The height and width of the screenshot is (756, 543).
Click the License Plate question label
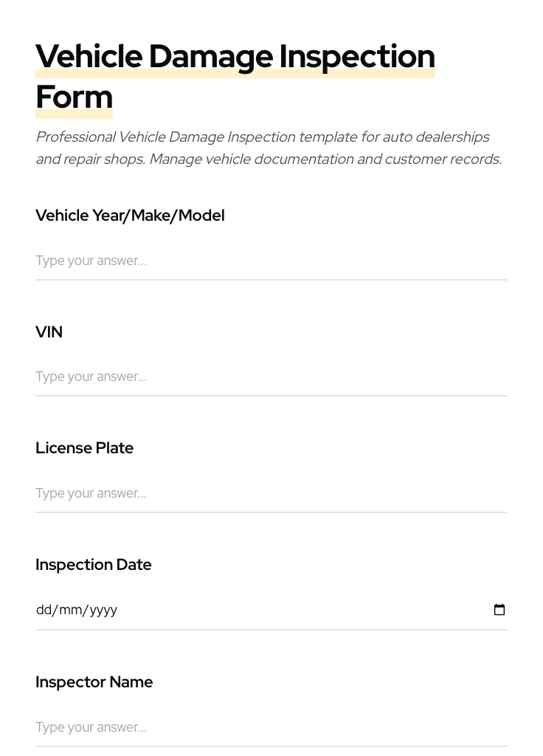pyautogui.click(x=84, y=448)
